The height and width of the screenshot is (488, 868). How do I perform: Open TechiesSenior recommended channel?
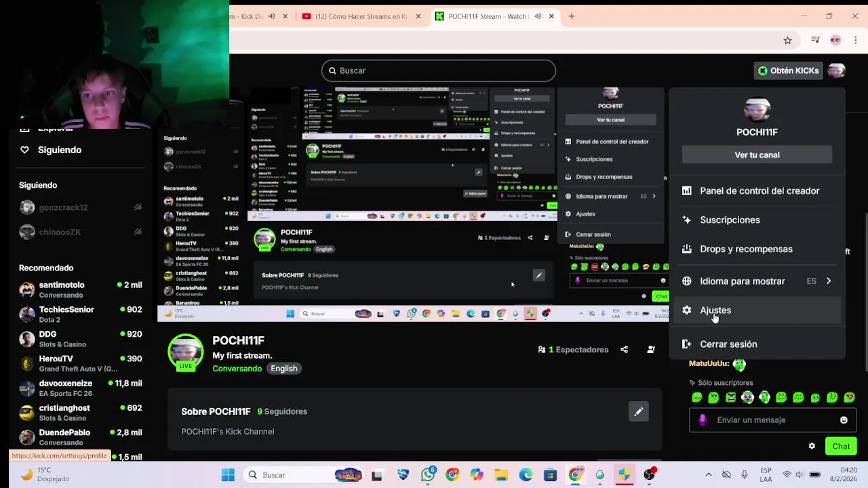81,314
